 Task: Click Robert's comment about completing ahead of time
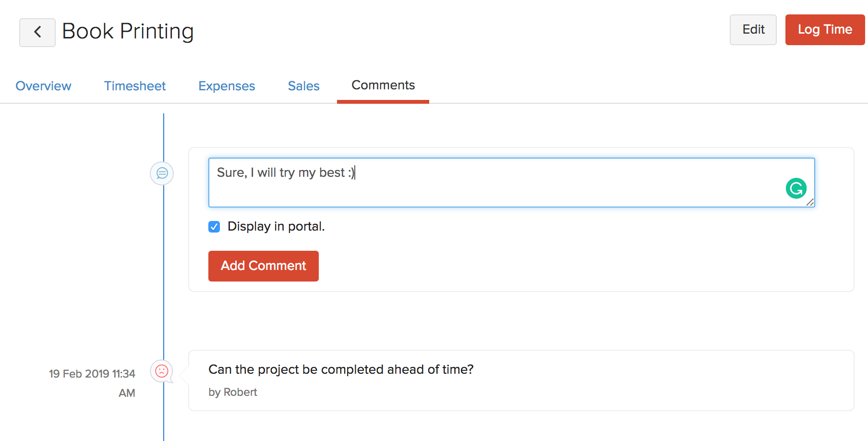pos(341,369)
